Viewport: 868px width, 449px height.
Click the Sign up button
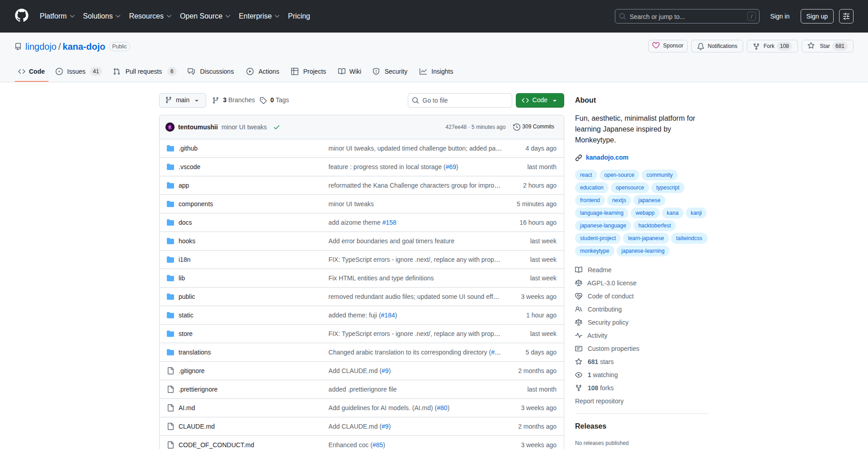(816, 16)
